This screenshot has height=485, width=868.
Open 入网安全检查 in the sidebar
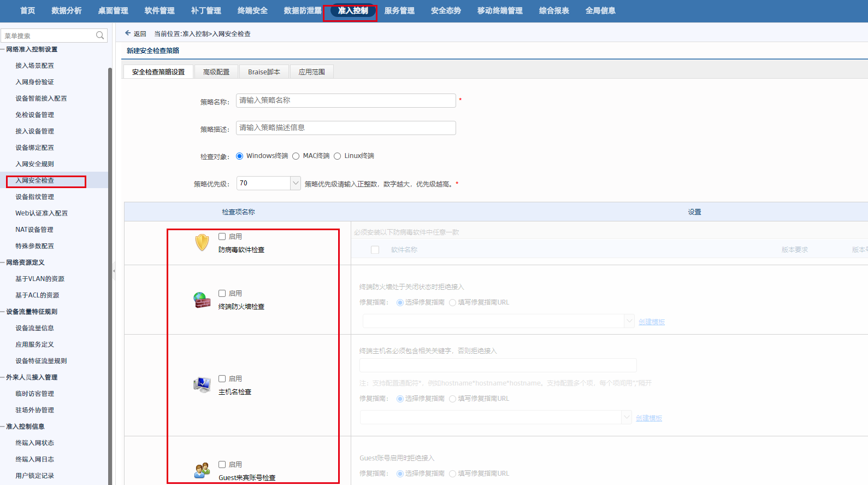(x=35, y=180)
